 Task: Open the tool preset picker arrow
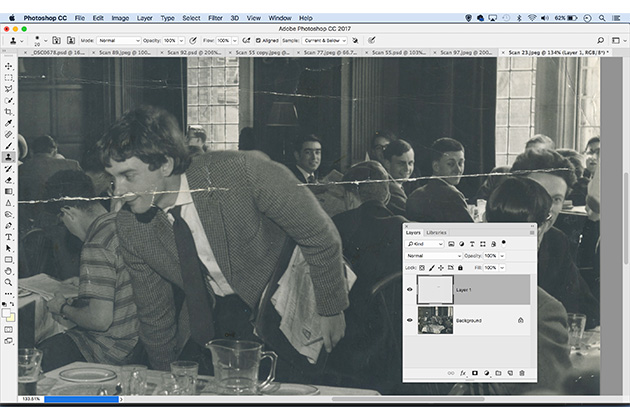coord(22,41)
